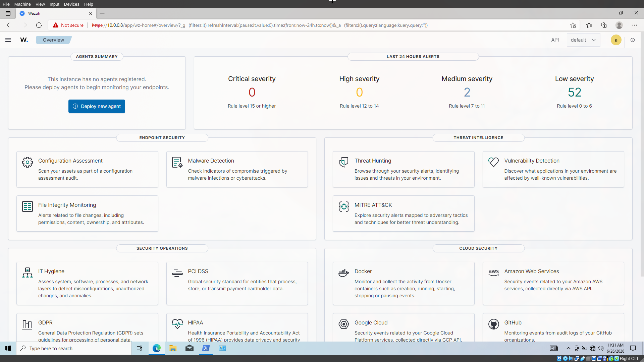Open the Windows Start menu
The image size is (644, 362).
pos(8,348)
